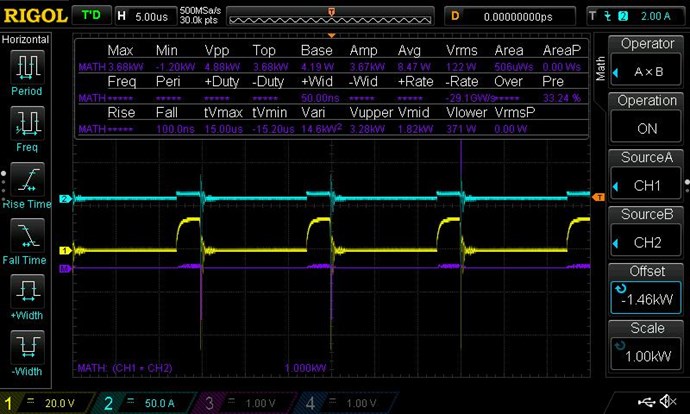Open the SourceB CH2 selector
Viewport: 690px width, 414px height.
point(647,232)
